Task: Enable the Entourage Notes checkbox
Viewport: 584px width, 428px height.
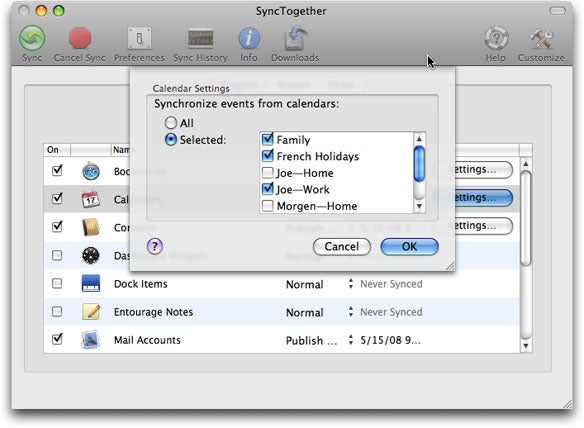Action: [x=57, y=311]
